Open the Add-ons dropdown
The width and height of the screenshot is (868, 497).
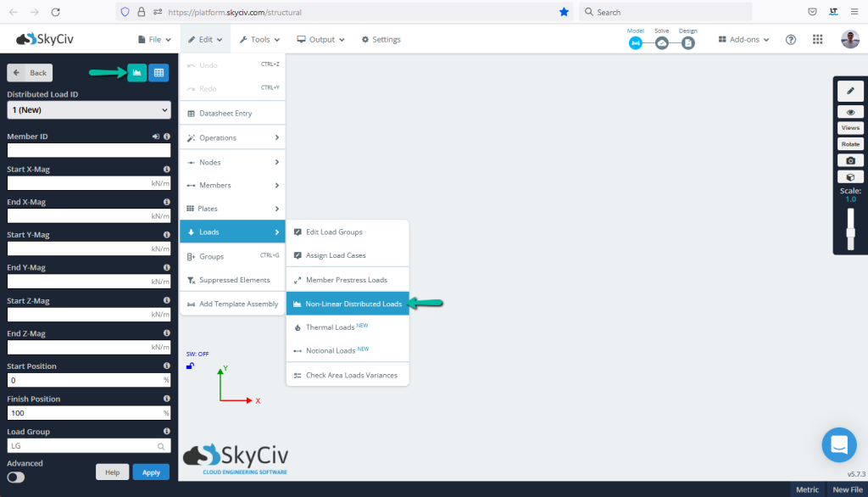point(743,38)
